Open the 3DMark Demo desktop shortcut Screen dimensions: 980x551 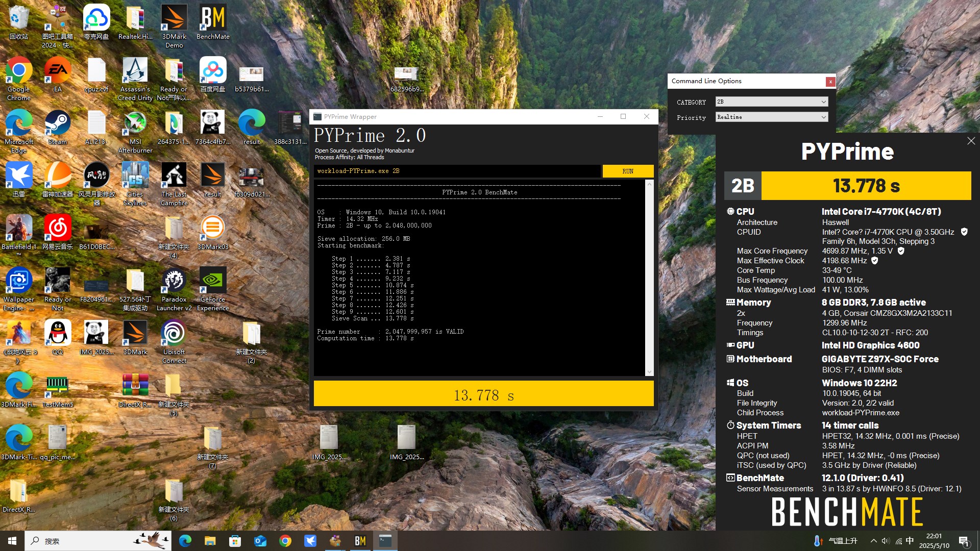tap(174, 26)
